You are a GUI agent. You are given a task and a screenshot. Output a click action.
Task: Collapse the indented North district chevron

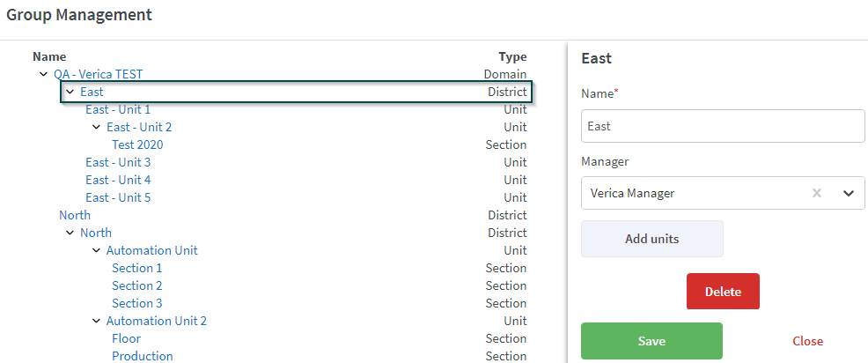click(x=70, y=233)
